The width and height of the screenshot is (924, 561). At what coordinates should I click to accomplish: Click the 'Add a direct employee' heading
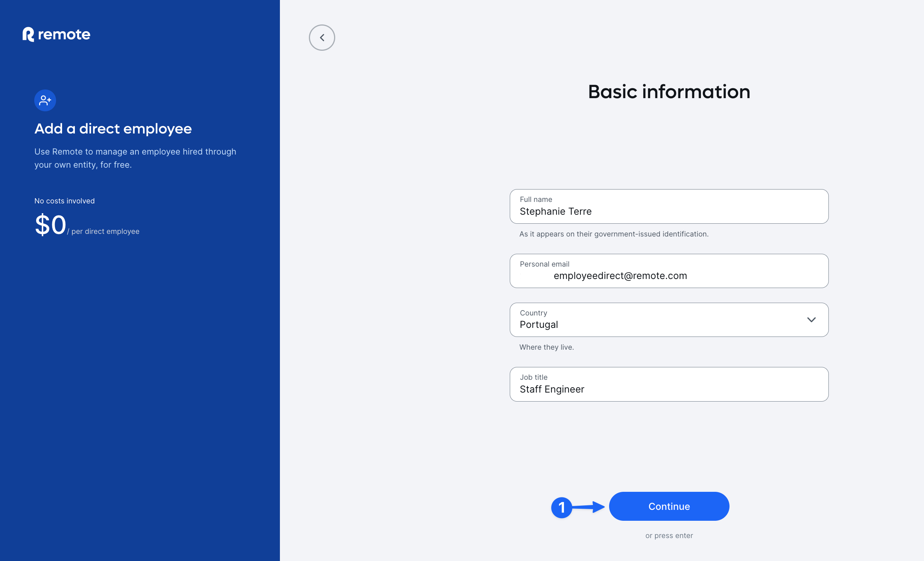click(x=113, y=129)
